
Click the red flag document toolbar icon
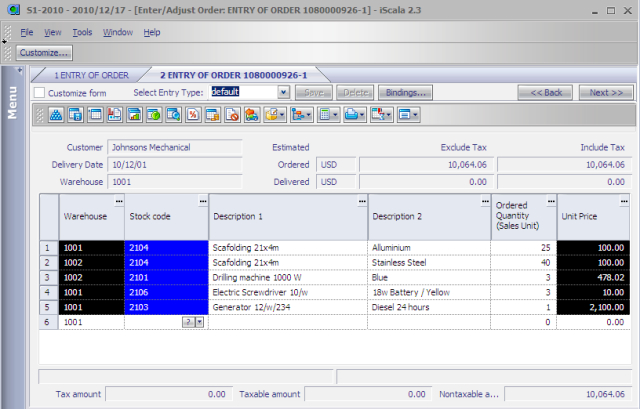pos(115,115)
